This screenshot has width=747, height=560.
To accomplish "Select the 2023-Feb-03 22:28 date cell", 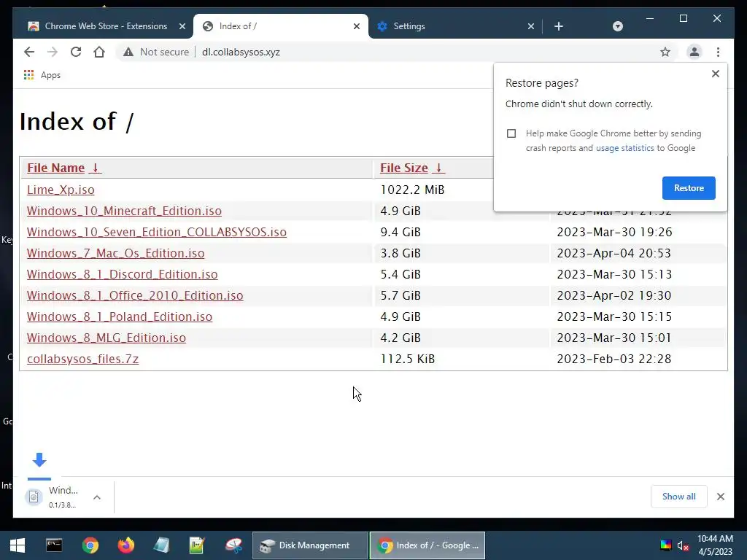I will 614,359.
